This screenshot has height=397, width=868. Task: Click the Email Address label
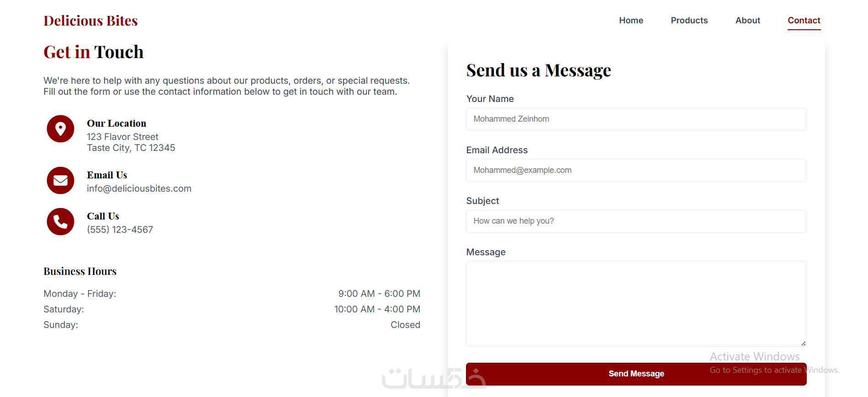(x=497, y=150)
